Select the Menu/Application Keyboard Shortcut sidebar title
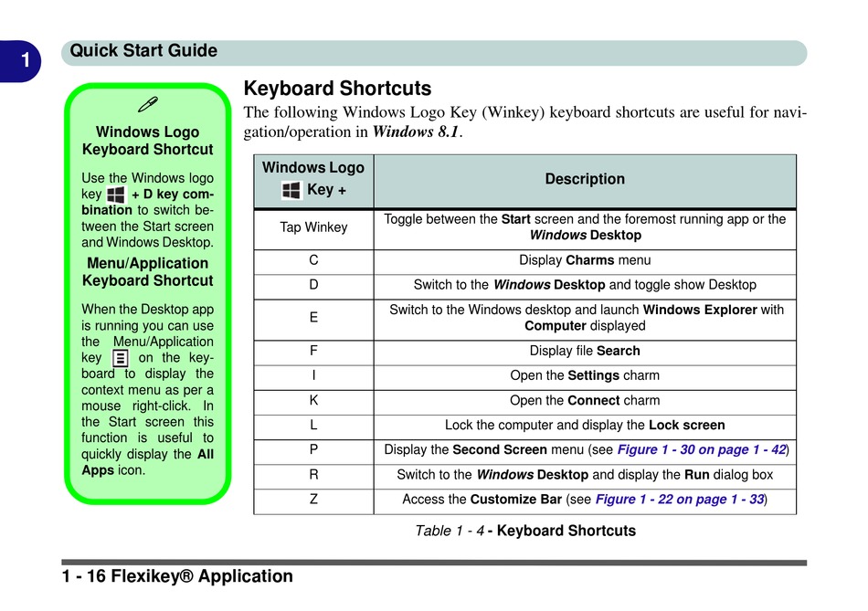Image resolution: width=868 pixels, height=611 pixels. tap(147, 272)
